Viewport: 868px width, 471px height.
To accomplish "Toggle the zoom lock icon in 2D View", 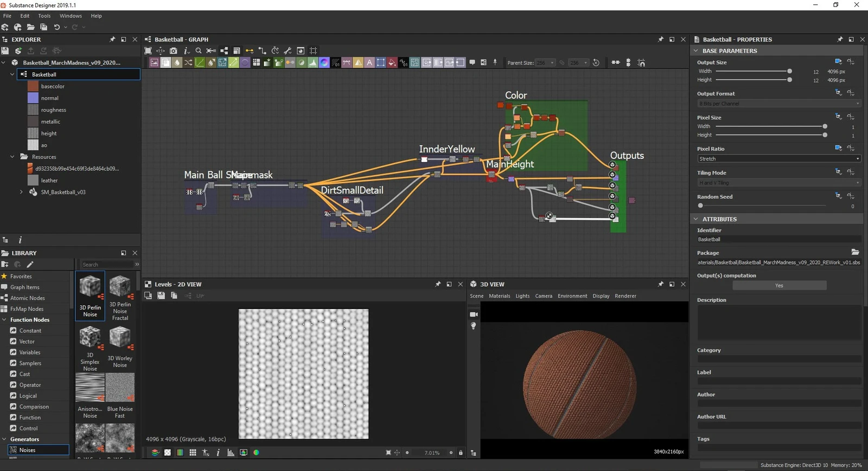I will (461, 453).
